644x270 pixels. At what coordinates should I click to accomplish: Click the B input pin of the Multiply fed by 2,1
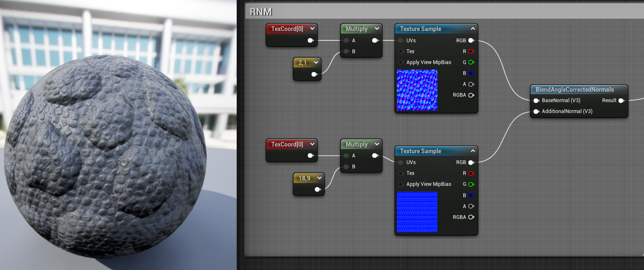click(x=346, y=51)
